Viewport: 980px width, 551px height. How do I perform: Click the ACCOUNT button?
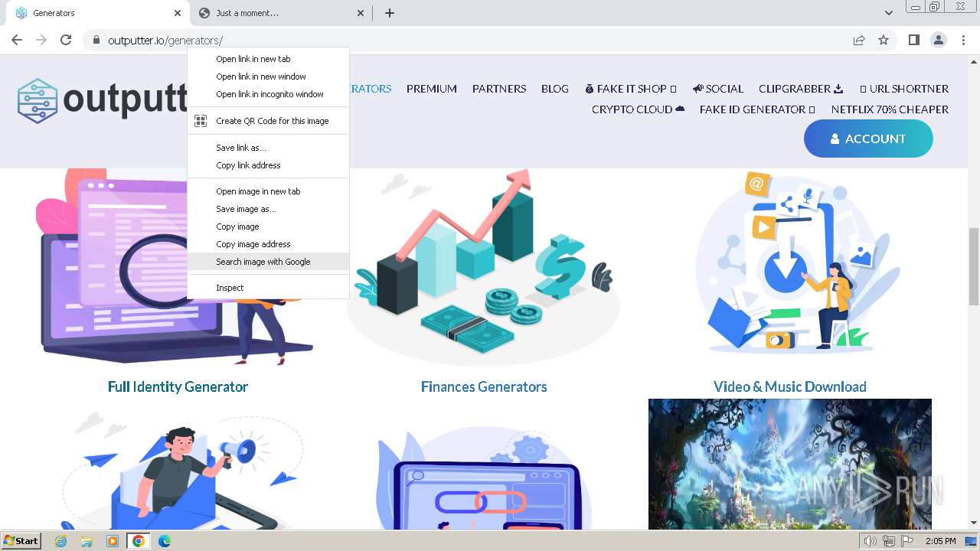pos(868,139)
